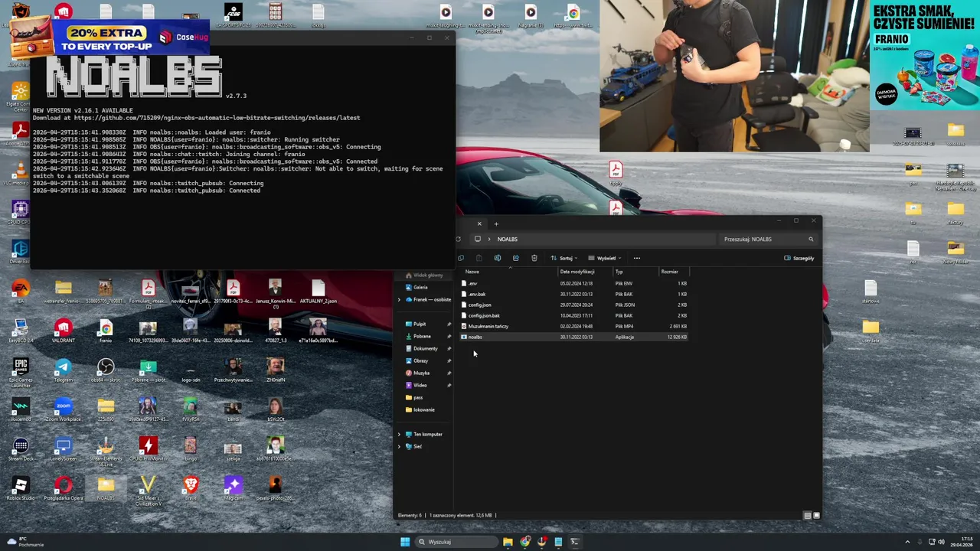The image size is (980, 551).
Task: Click the Refresh icon in Explorer address bar
Action: pos(458,239)
